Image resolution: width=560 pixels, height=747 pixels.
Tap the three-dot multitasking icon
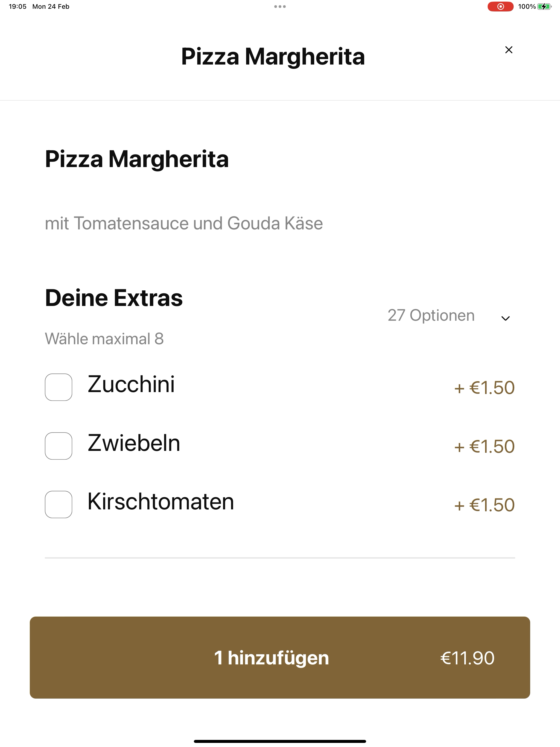click(280, 6)
